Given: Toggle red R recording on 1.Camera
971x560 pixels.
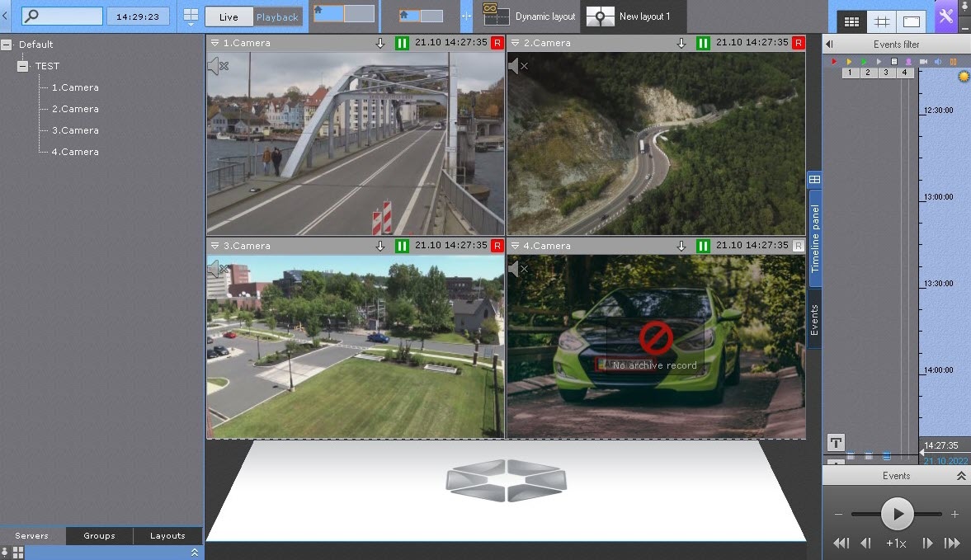Looking at the screenshot, I should click(x=497, y=43).
